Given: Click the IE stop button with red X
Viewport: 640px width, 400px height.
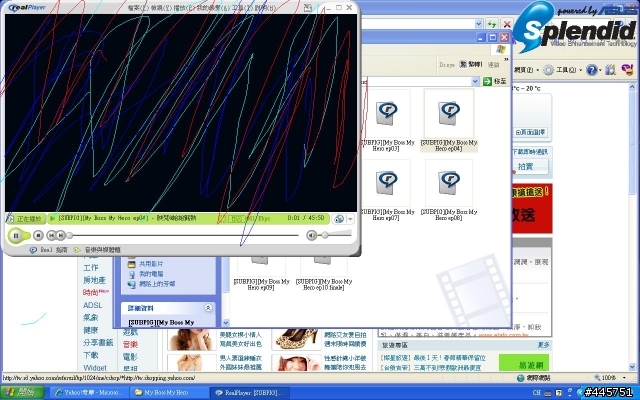Looking at the screenshot, I should pyautogui.click(x=507, y=24).
